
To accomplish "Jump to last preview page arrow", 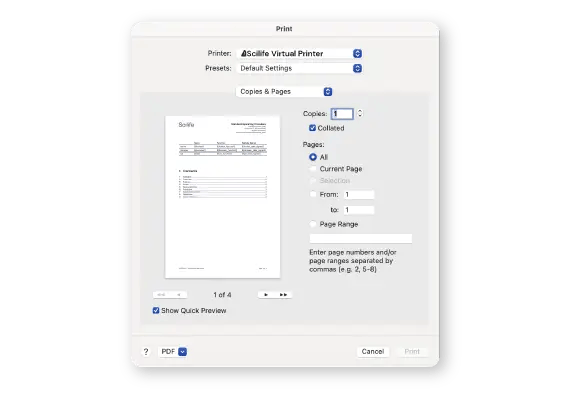I will point(284,295).
